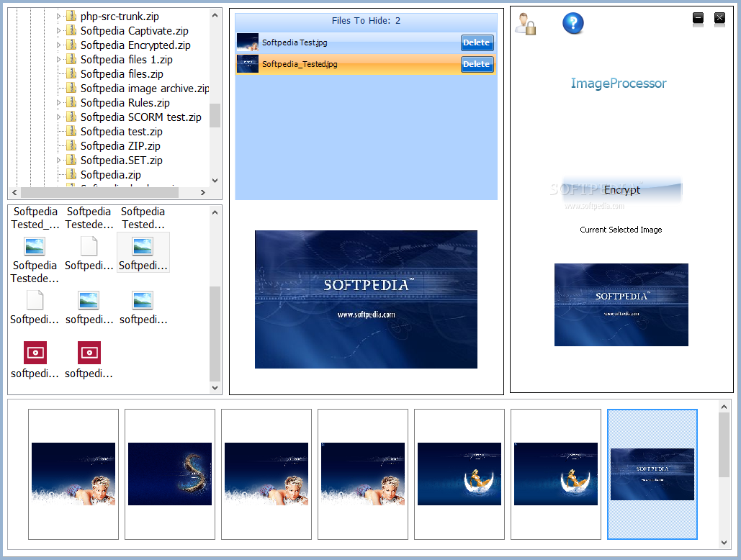Click Softpedia Rules.zip zip icon

point(71,103)
